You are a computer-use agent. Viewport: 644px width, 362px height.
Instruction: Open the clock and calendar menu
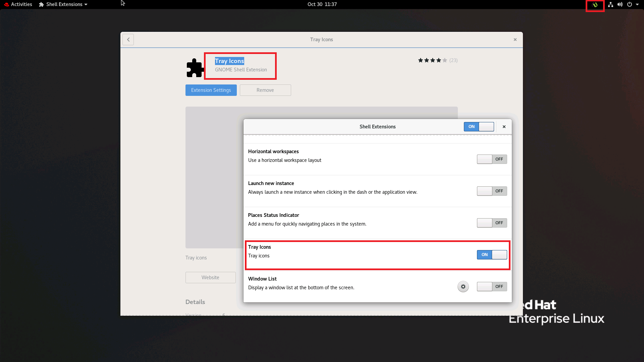click(x=322, y=4)
